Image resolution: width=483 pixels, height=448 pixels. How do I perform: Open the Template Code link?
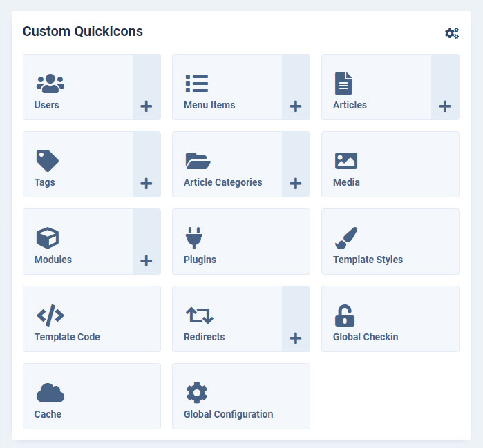pos(67,337)
